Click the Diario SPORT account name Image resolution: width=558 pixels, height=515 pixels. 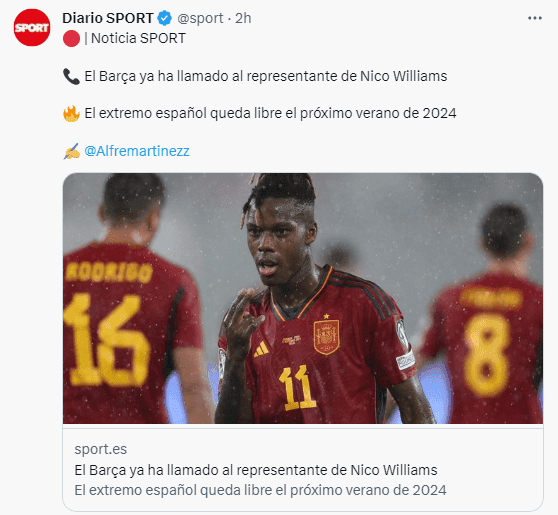(x=107, y=18)
